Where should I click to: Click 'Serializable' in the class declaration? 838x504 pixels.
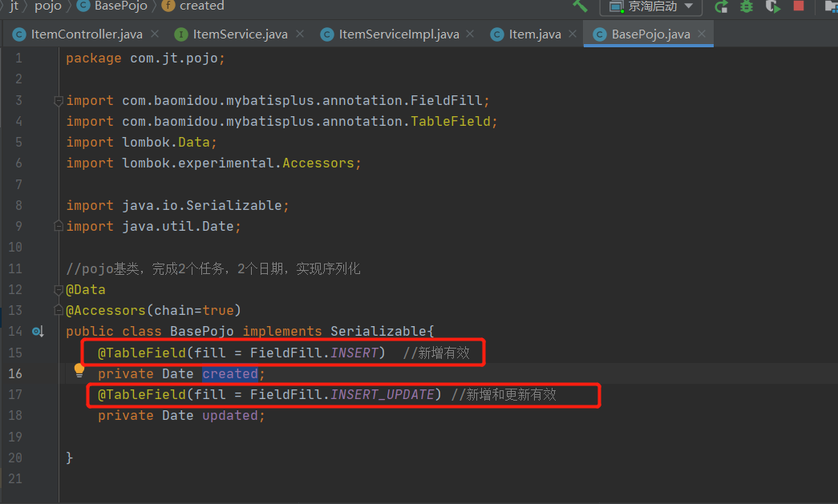(x=379, y=332)
